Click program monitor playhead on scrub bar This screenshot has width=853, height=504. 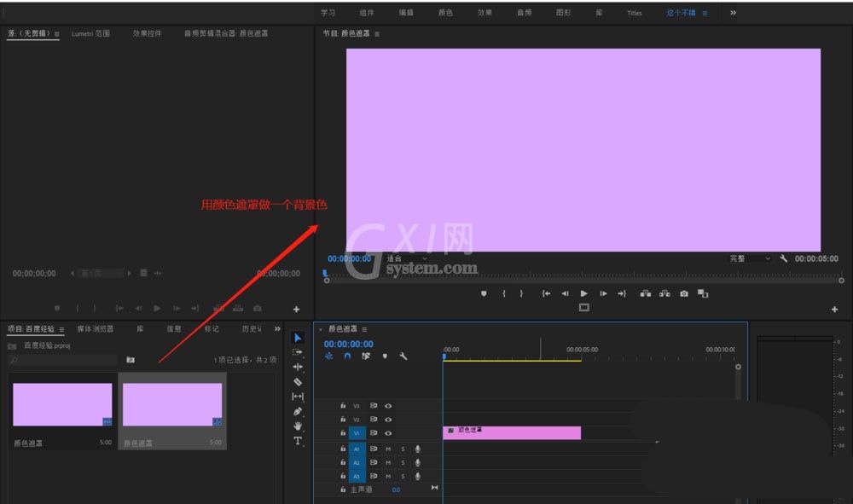325,274
